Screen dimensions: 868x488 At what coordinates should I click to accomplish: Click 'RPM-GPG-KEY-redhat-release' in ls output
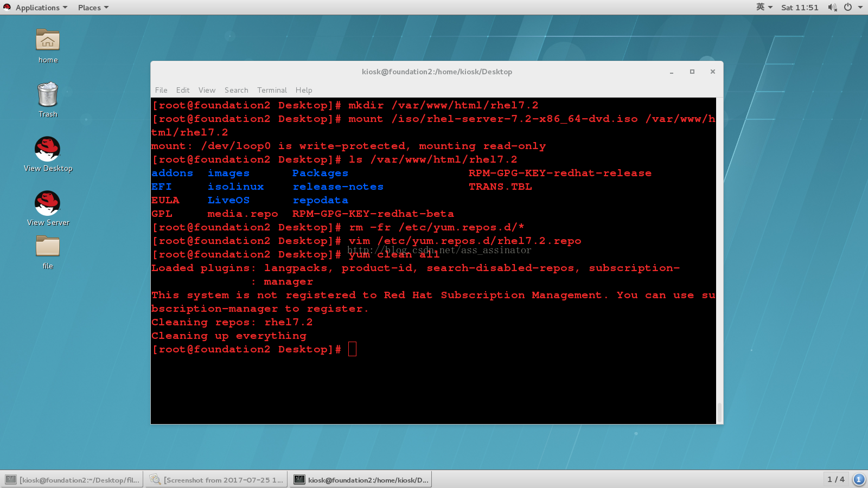560,173
